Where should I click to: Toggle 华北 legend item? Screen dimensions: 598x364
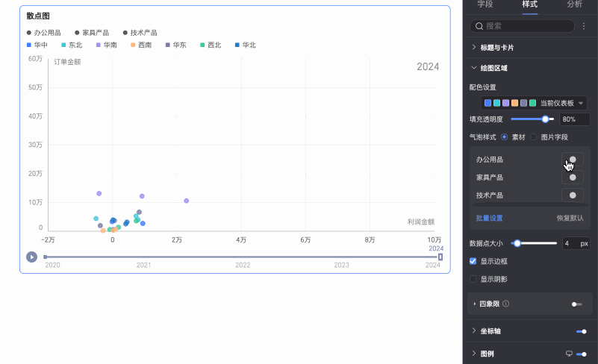point(245,45)
